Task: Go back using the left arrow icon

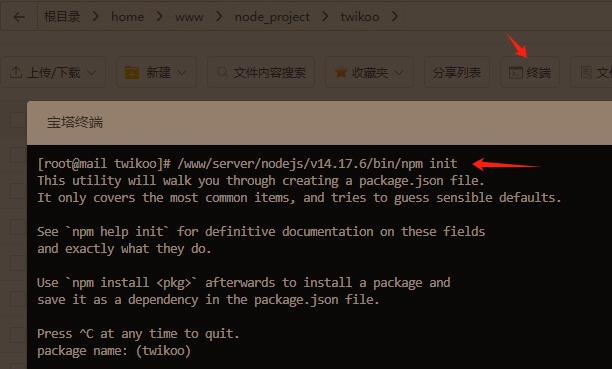Action: point(19,17)
